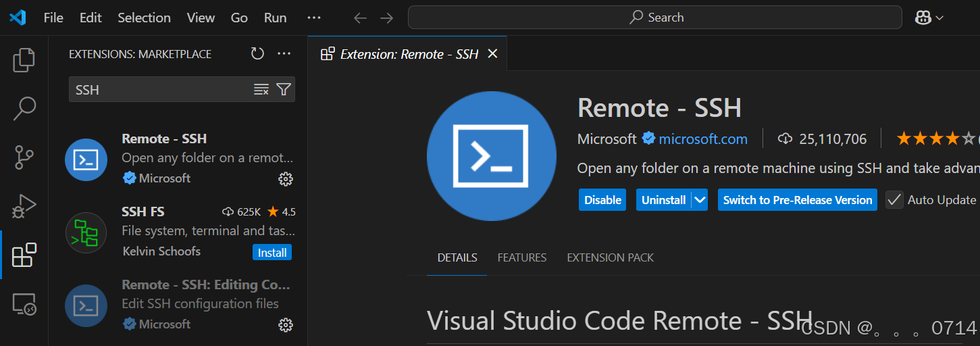Click the star rating in extension header
The height and width of the screenshot is (346, 980).
(935, 139)
